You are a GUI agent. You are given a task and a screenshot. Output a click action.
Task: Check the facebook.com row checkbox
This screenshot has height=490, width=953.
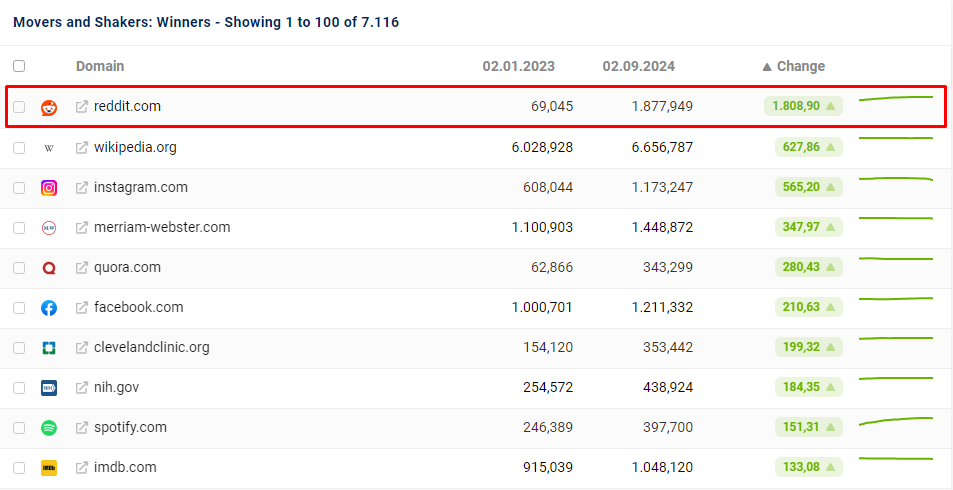19,308
